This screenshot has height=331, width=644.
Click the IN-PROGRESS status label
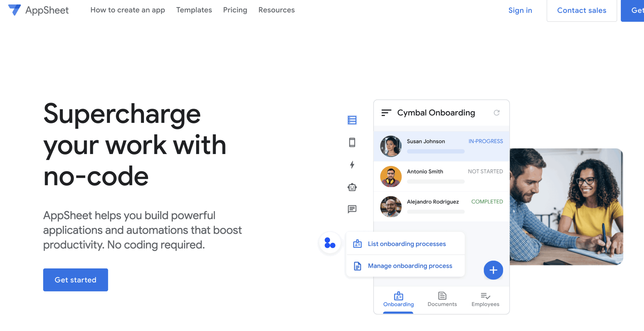[x=486, y=141]
